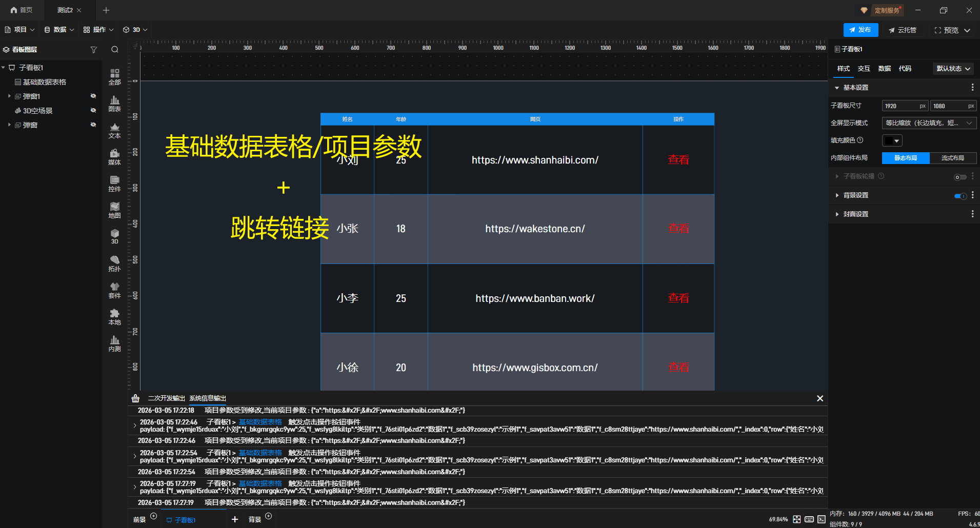
Task: Click the search icon beside layer panel
Action: 115,50
